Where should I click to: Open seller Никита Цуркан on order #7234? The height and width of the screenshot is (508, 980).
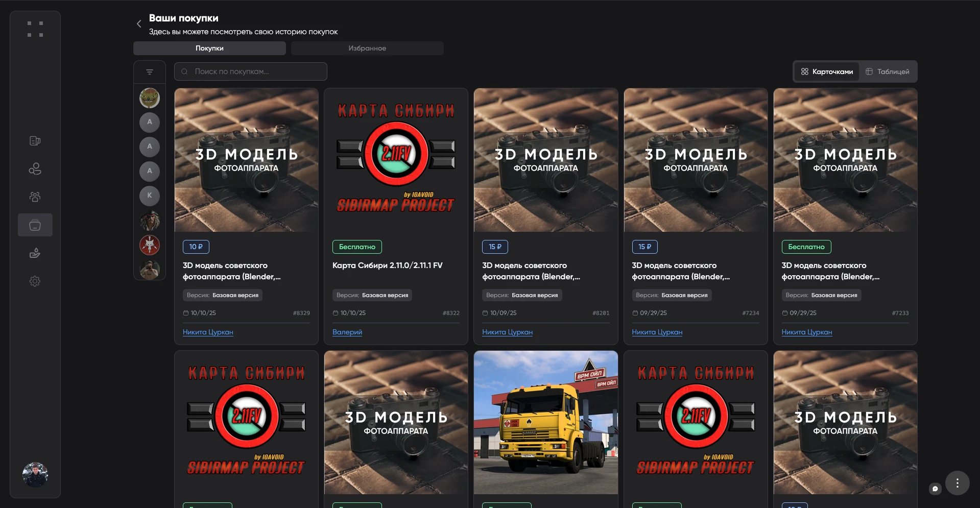click(657, 332)
